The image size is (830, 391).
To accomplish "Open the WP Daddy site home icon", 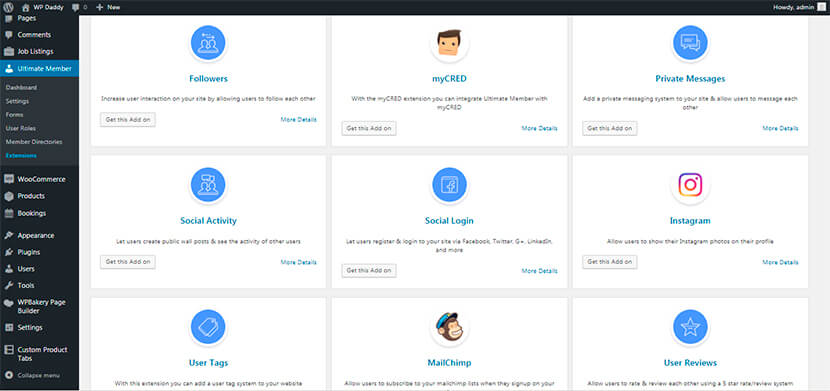I will pyautogui.click(x=25, y=7).
